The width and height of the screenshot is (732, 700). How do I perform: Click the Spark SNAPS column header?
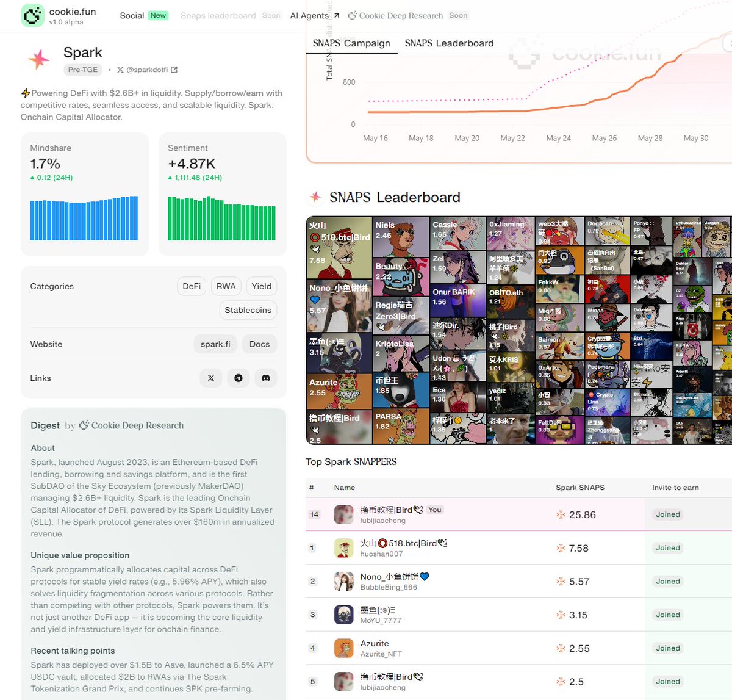click(580, 488)
